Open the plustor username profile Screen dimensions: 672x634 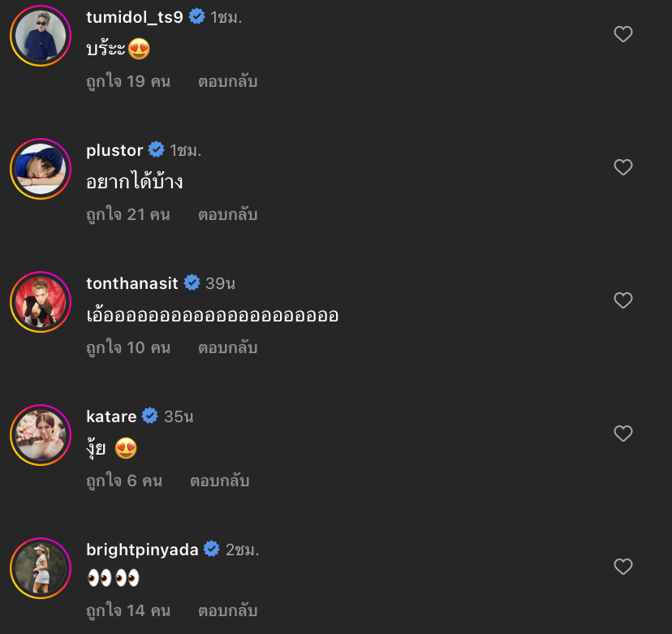[x=114, y=150]
